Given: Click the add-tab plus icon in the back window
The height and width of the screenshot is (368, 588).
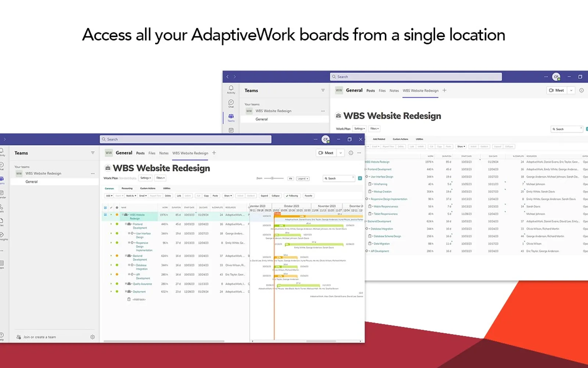Looking at the screenshot, I should pos(444,90).
